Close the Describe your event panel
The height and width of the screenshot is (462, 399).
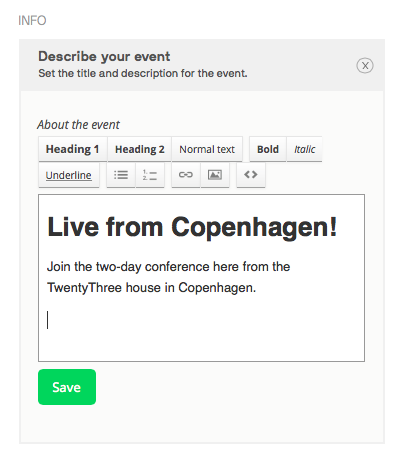365,66
